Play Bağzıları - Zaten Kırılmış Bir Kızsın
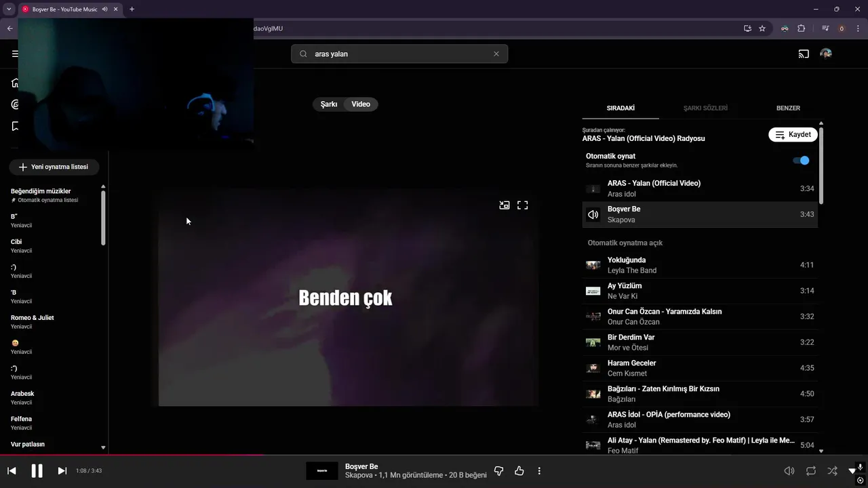This screenshot has width=868, height=488. pos(700,394)
